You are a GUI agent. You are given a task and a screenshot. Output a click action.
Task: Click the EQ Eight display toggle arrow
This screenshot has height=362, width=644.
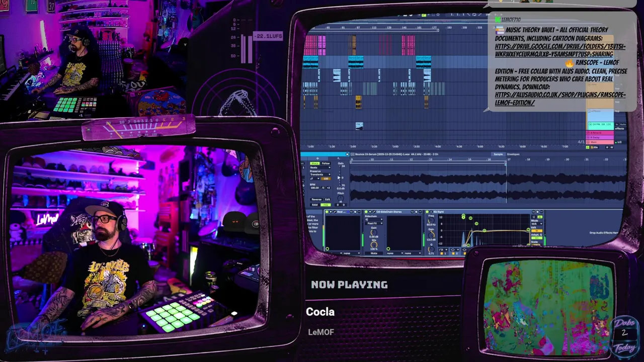(431, 212)
